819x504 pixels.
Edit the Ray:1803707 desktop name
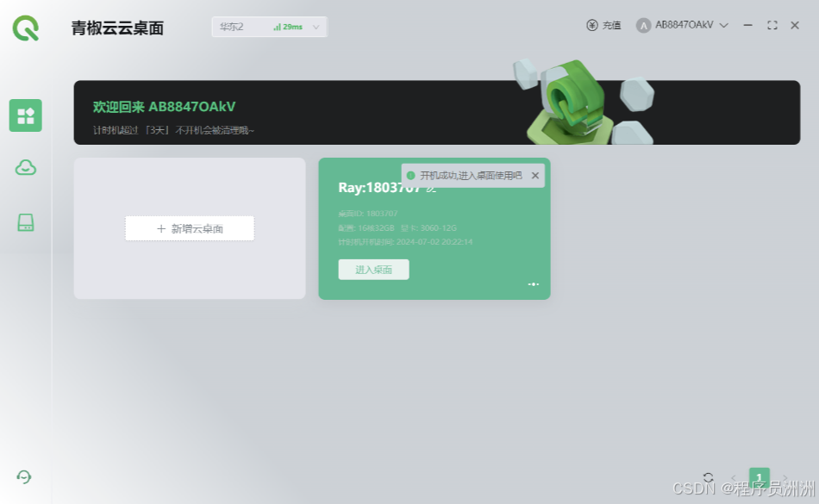(431, 189)
